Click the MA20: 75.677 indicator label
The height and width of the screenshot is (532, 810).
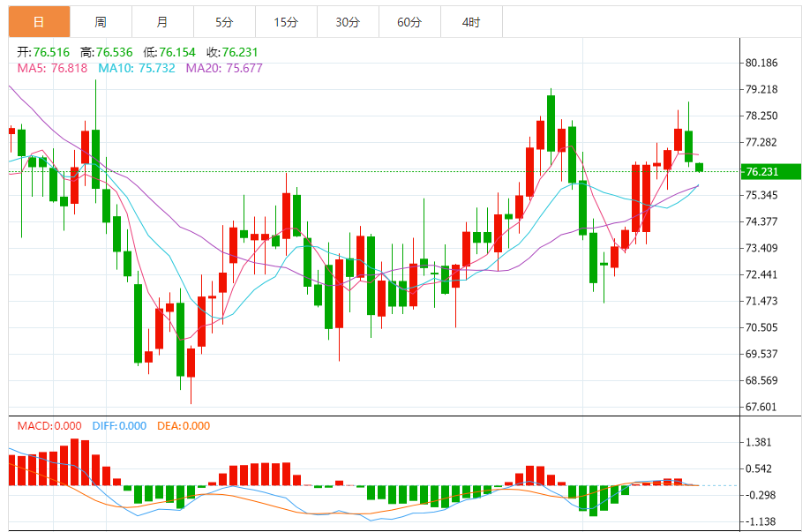[224, 68]
